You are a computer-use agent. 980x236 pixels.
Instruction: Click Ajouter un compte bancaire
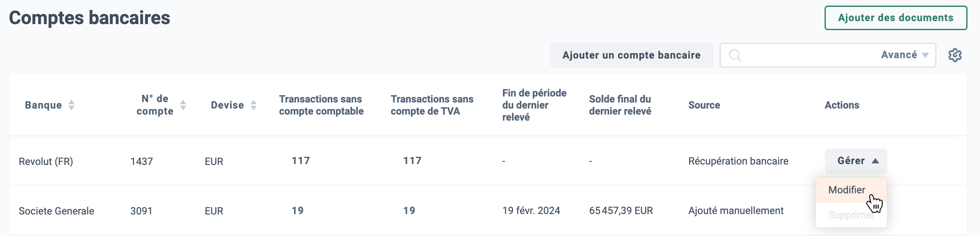(x=631, y=55)
